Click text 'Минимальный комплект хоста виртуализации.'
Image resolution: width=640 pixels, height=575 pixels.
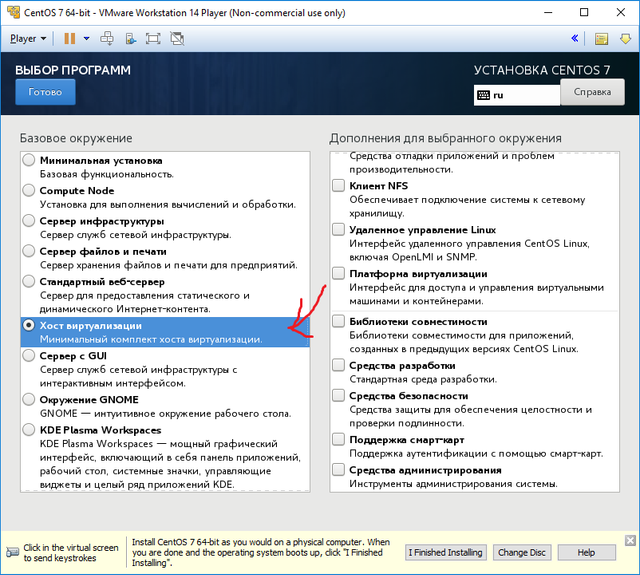tap(151, 340)
